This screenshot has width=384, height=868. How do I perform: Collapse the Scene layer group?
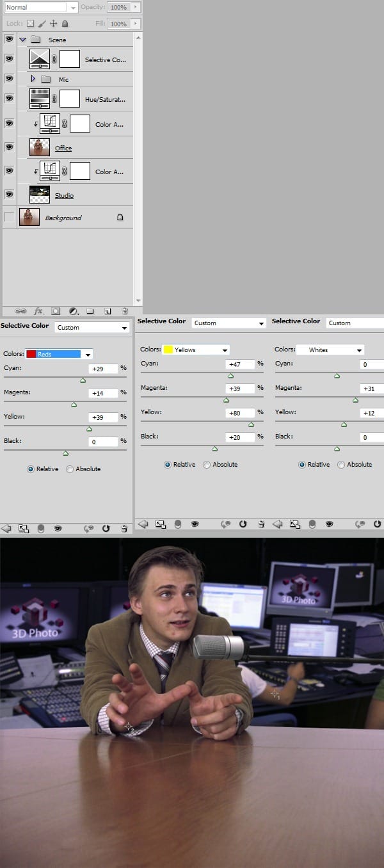23,40
